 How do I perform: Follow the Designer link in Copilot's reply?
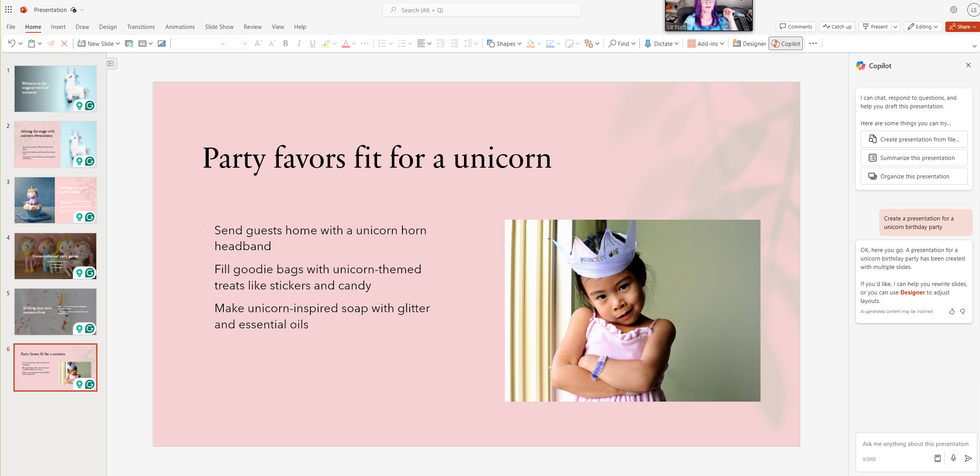tap(912, 292)
